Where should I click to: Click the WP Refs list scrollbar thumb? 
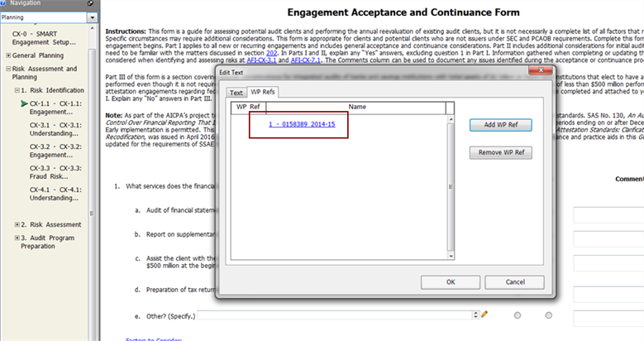(451, 187)
